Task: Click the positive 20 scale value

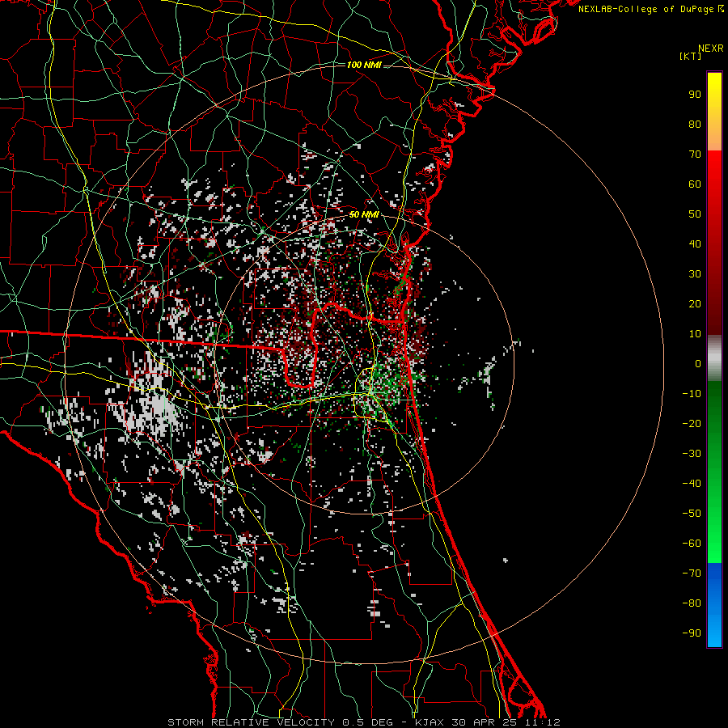Action: coord(695,303)
